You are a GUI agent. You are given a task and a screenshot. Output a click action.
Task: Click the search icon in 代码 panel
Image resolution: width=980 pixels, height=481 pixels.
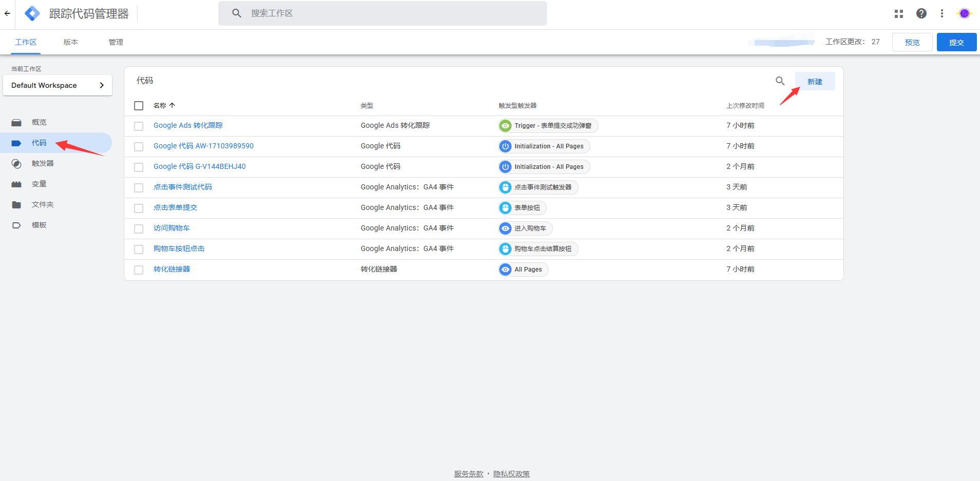780,81
